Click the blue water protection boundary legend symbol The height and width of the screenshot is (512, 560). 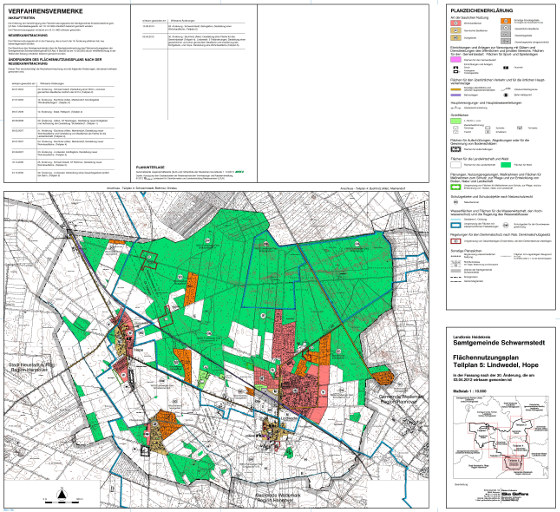point(456,226)
